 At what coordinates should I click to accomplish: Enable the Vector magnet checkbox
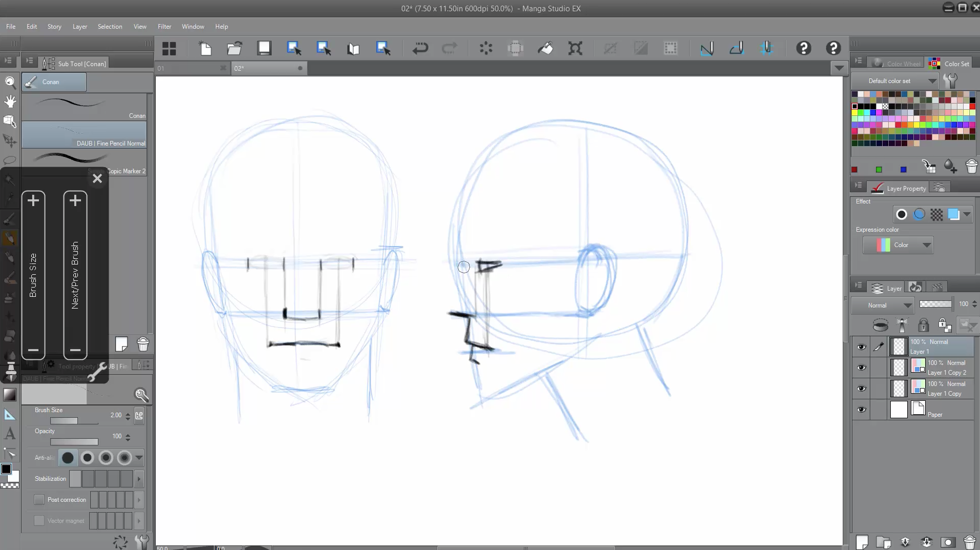click(39, 520)
